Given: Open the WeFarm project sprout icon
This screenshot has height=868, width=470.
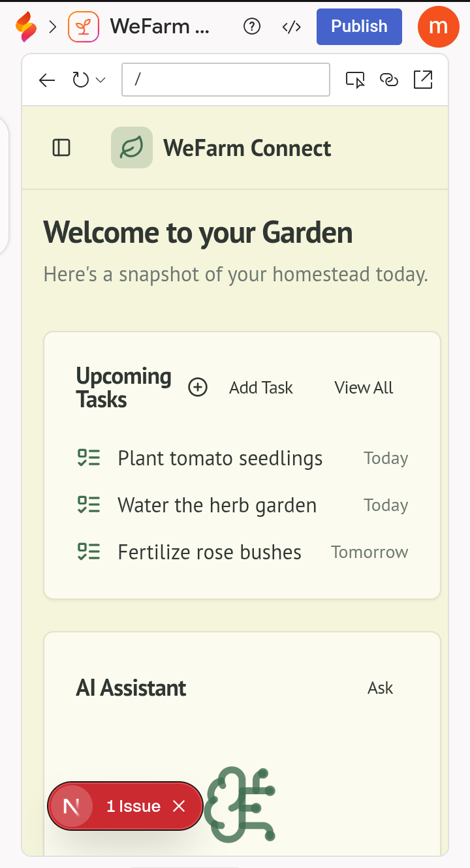Looking at the screenshot, I should [x=84, y=27].
